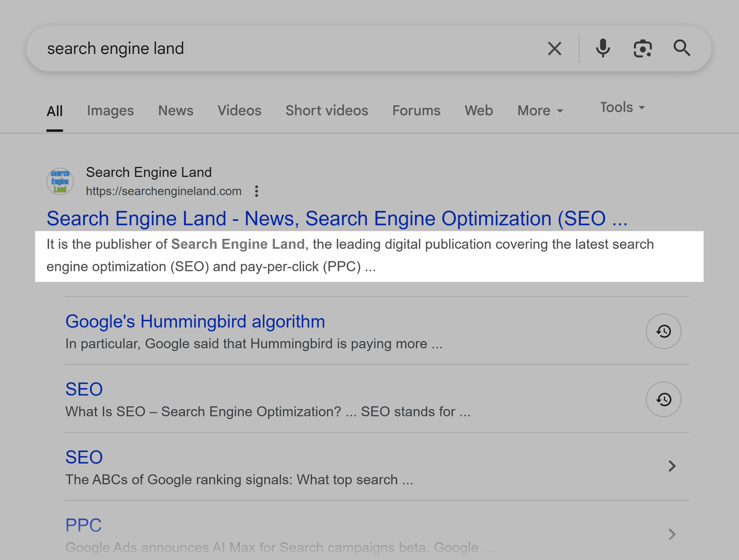Viewport: 739px width, 560px height.
Task: Open the Tools dropdown
Action: pos(622,107)
